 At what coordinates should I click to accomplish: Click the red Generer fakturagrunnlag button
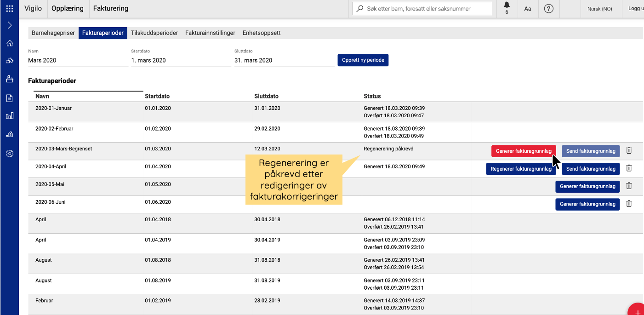pyautogui.click(x=524, y=151)
